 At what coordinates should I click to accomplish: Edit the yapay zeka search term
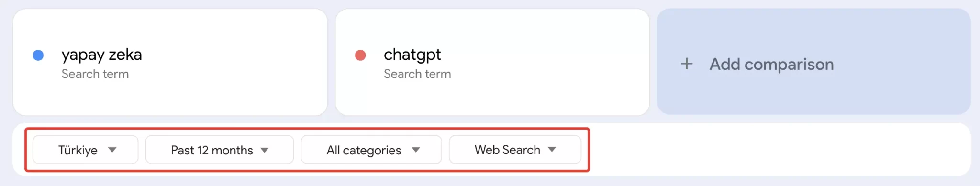tap(101, 55)
